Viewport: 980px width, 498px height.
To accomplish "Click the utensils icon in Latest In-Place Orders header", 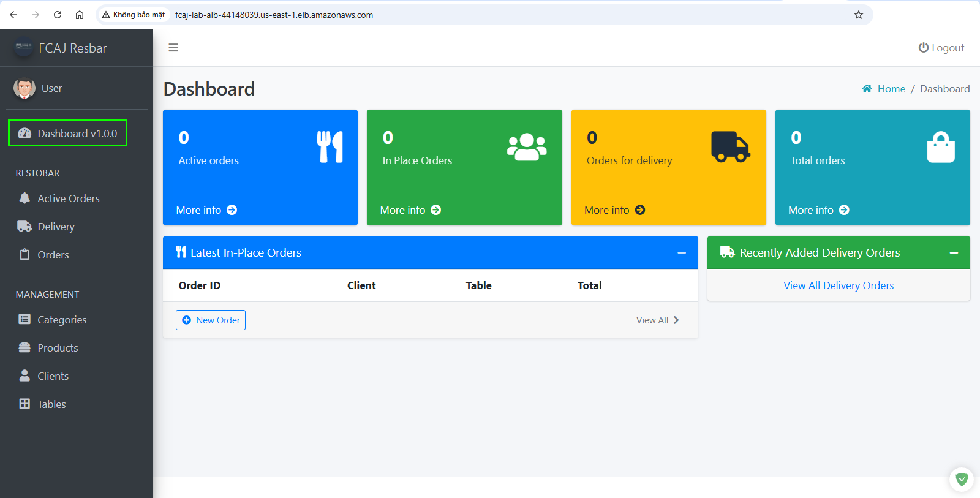I will (181, 252).
